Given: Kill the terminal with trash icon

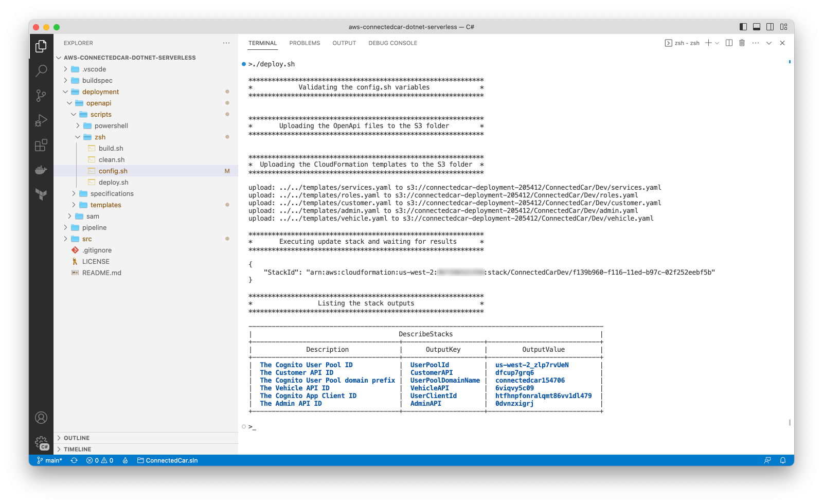Looking at the screenshot, I should (x=742, y=43).
